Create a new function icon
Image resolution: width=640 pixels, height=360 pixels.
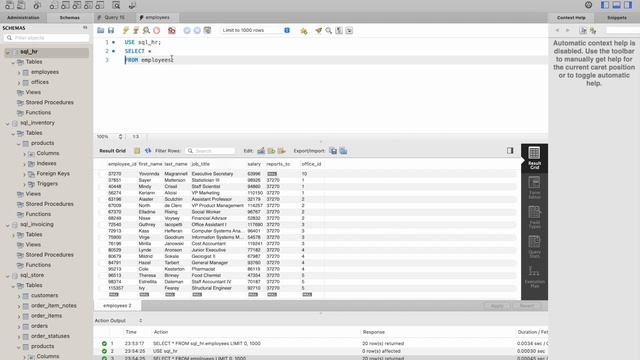pos(100,5)
